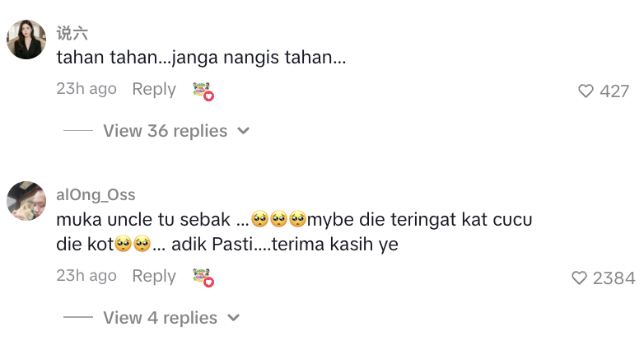Click creator-liked badge on alOng_Oss's comment
Screen dimensions: 644x364
click(203, 278)
